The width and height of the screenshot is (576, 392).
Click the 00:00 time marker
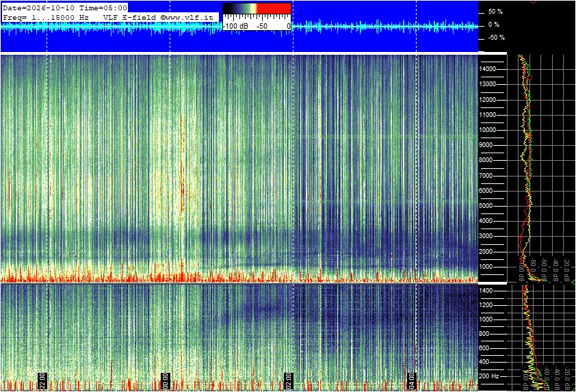[166, 381]
